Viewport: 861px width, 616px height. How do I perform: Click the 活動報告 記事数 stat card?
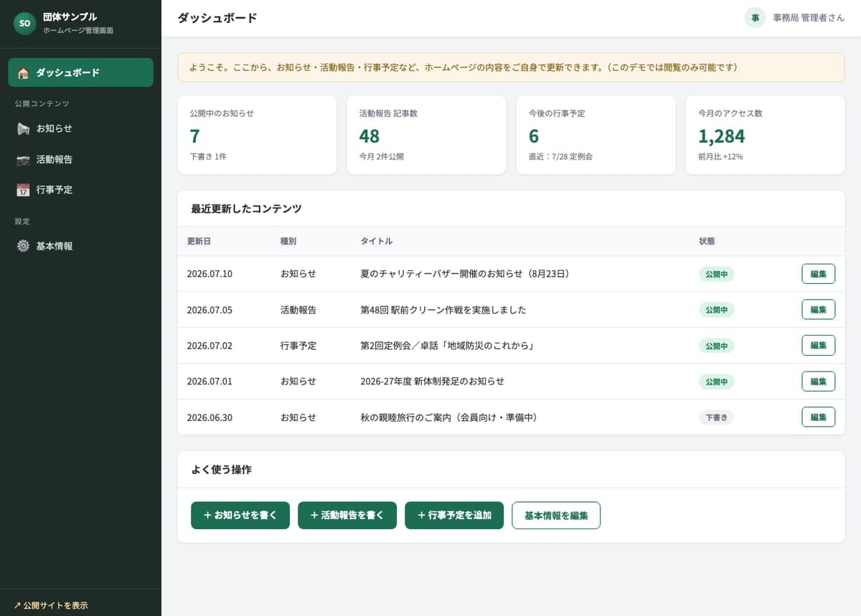426,135
